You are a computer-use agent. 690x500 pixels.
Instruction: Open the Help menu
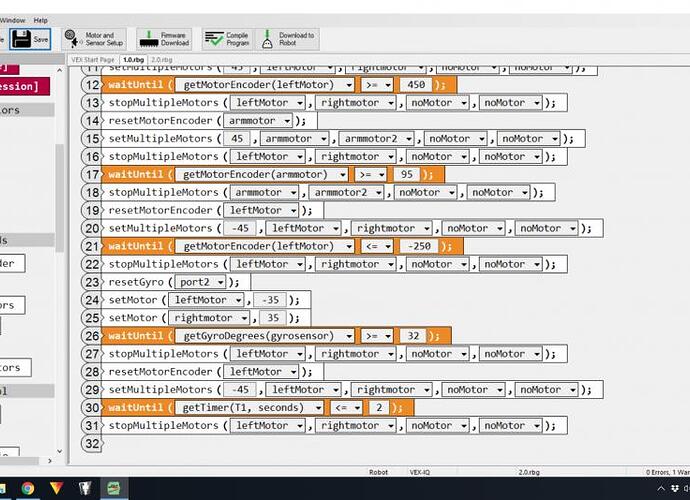coord(40,20)
